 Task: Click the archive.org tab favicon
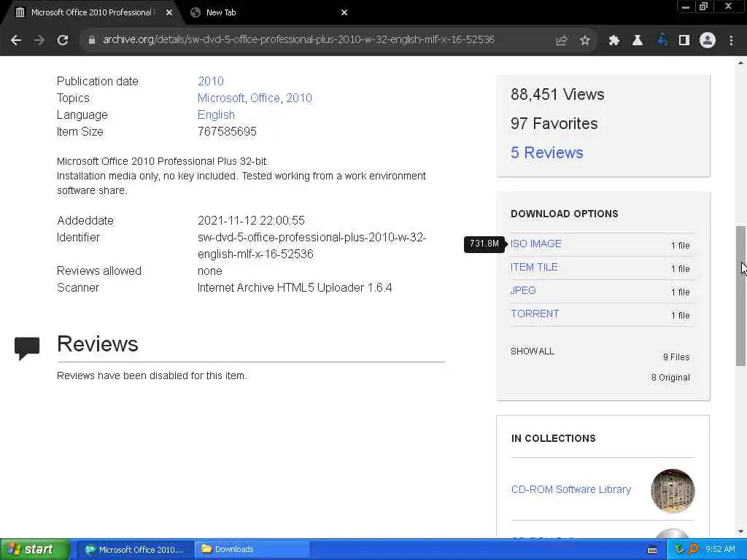click(x=20, y=13)
